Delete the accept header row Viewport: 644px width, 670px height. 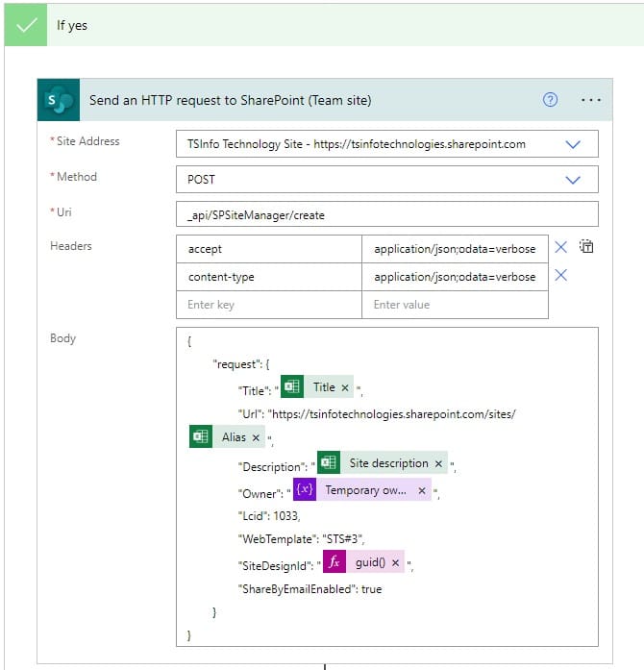[560, 247]
